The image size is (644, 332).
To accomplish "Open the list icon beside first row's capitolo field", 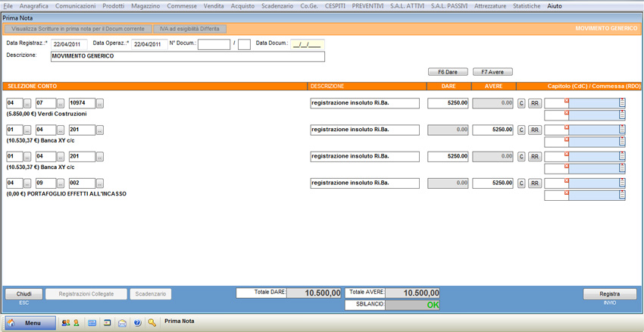I will (x=622, y=103).
